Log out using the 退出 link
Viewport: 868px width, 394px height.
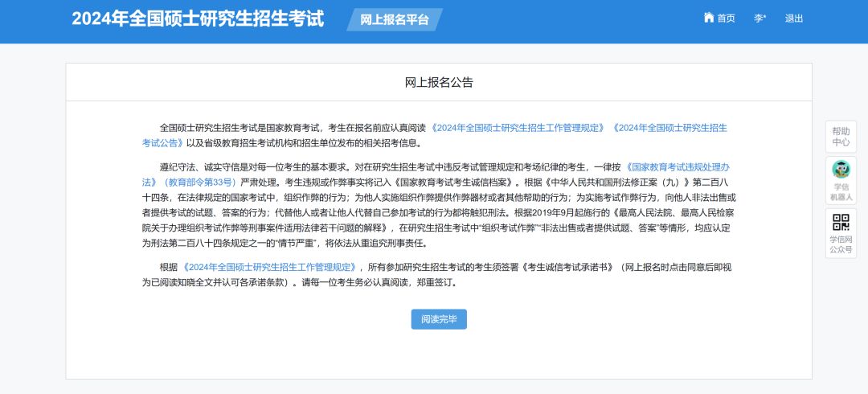pyautogui.click(x=794, y=18)
